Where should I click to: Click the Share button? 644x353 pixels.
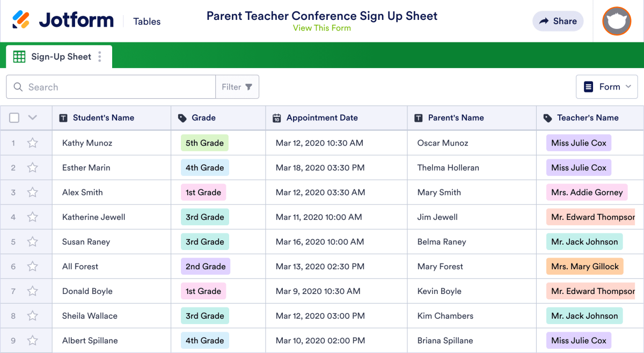click(x=558, y=21)
